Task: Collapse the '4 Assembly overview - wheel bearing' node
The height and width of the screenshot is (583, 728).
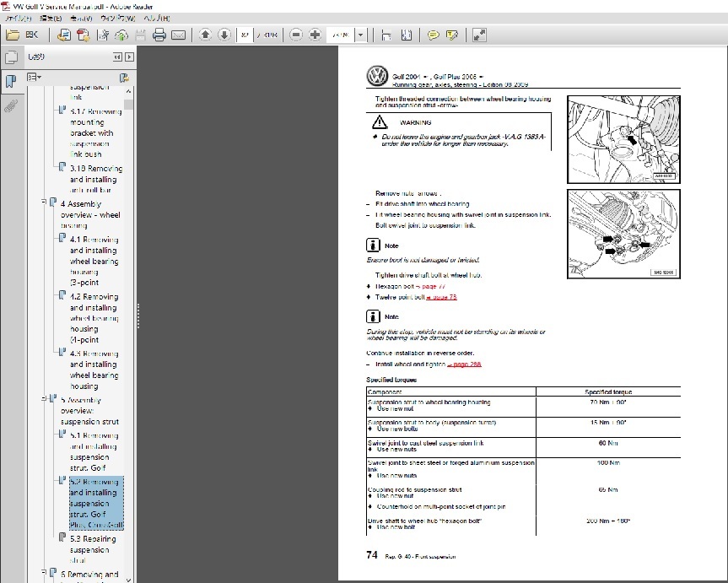Action: tap(44, 202)
